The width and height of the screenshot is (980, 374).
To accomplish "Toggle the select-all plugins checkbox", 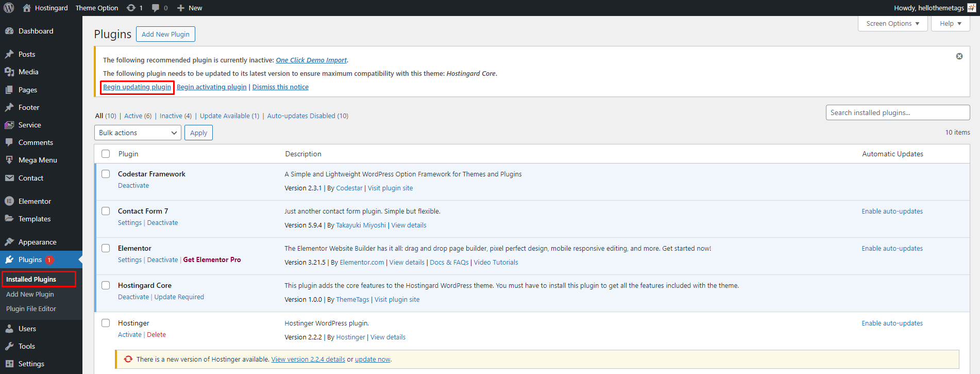I will click(106, 154).
